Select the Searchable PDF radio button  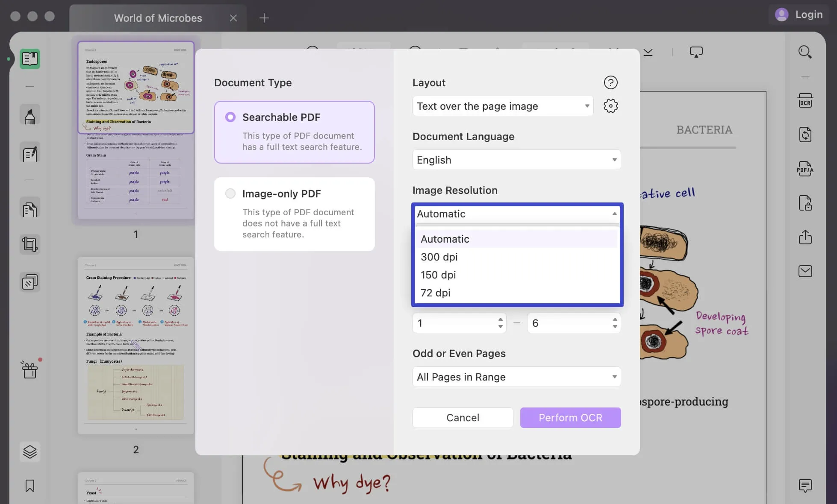230,117
